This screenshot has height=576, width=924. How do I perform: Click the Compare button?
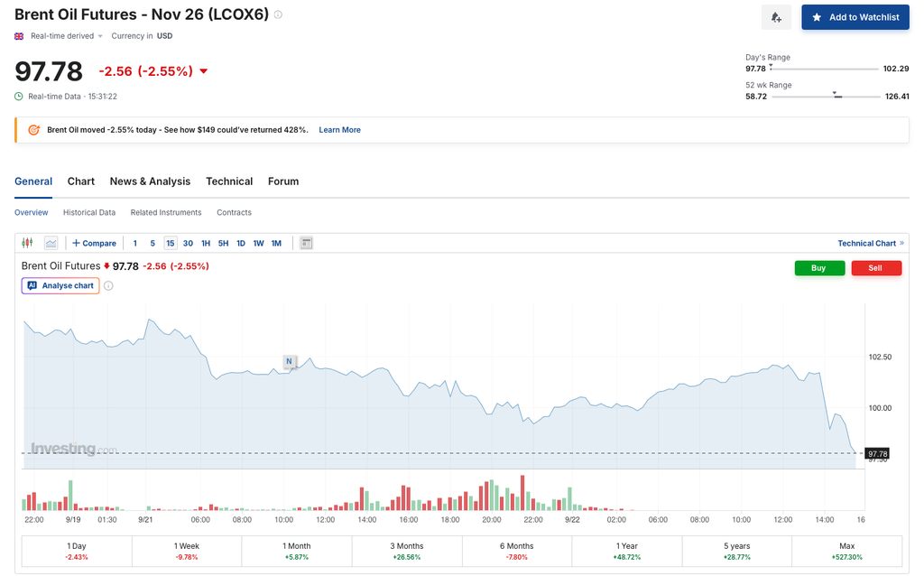[x=94, y=243]
